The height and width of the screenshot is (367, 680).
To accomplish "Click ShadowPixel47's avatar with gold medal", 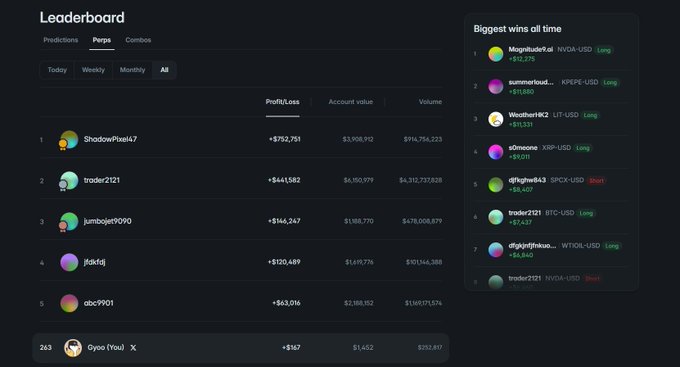I will pyautogui.click(x=69, y=140).
